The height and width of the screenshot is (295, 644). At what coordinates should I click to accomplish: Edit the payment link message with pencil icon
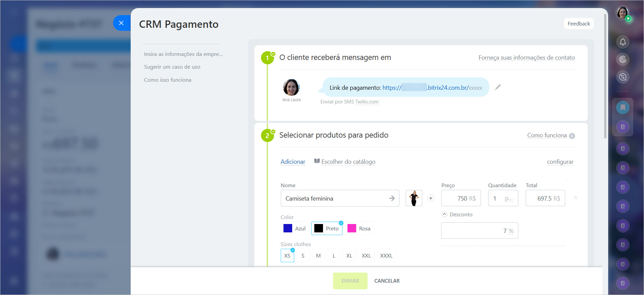coord(498,87)
